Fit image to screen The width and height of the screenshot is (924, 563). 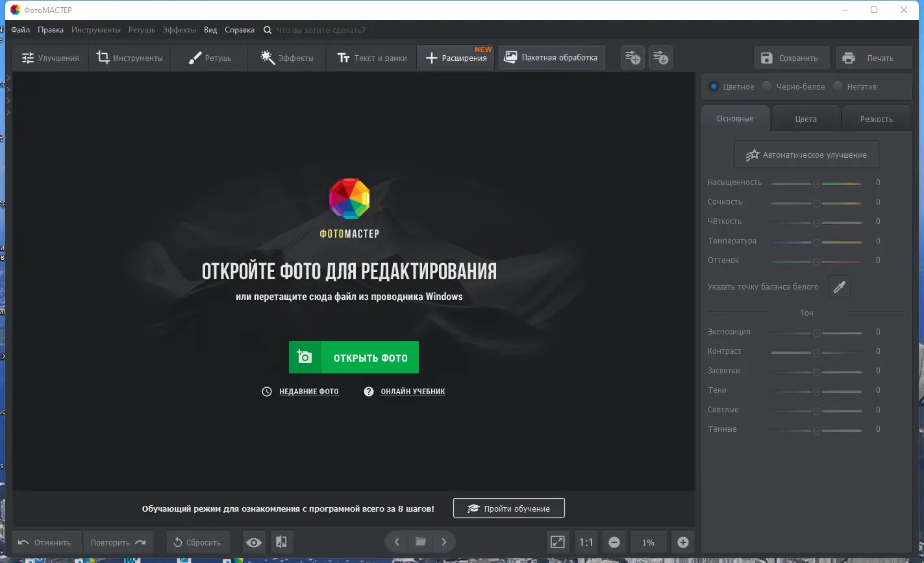pyautogui.click(x=557, y=542)
